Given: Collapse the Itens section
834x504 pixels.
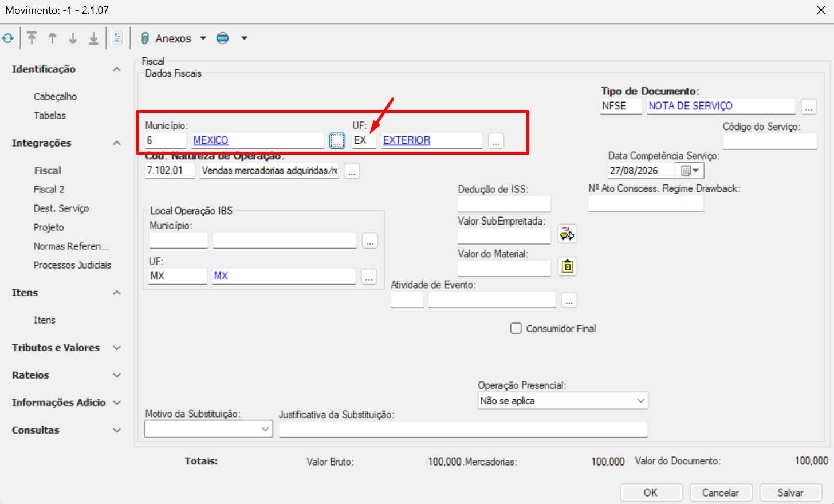Looking at the screenshot, I should [x=117, y=293].
